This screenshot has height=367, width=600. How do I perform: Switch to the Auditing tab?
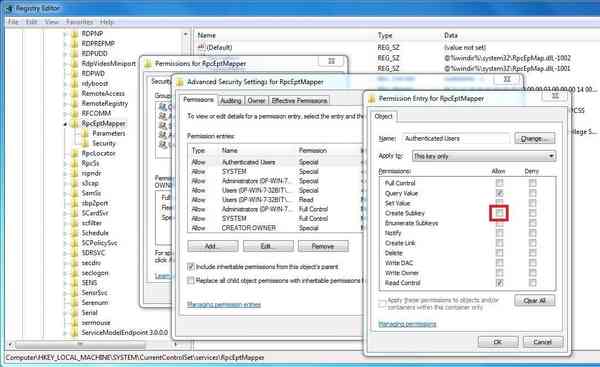231,101
